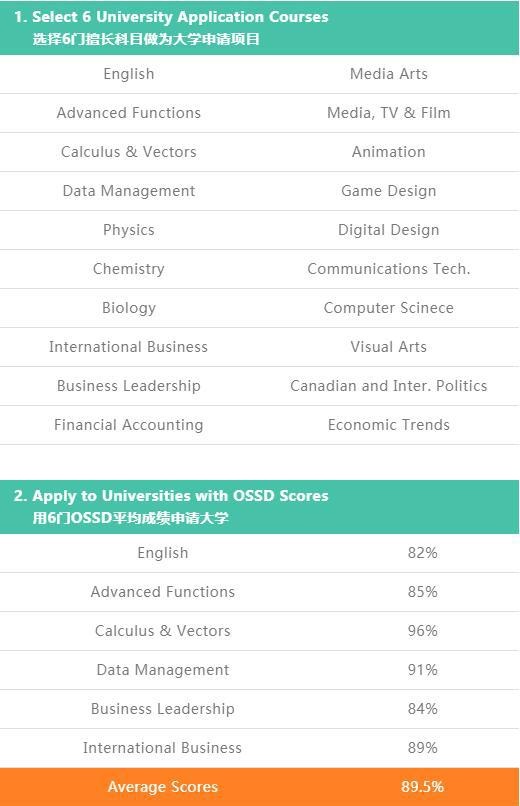Screen dimensions: 520x806
Task: Choose Media, TV & Film course
Action: pos(388,113)
